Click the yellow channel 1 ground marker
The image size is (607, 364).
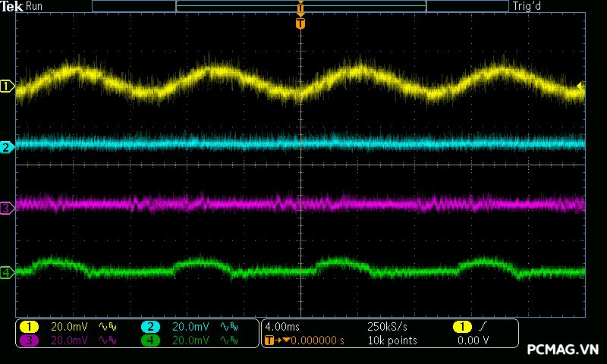[7, 87]
